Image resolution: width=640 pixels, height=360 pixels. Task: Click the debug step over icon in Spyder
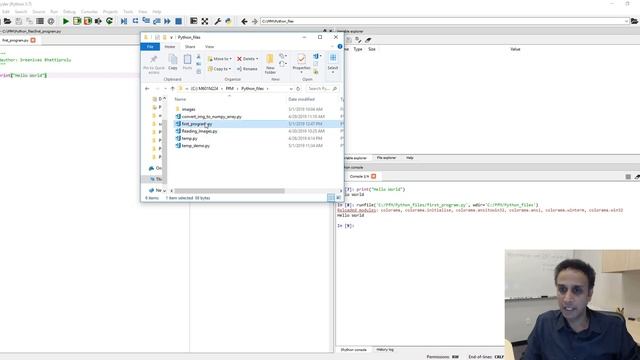pyautogui.click(x=135, y=21)
